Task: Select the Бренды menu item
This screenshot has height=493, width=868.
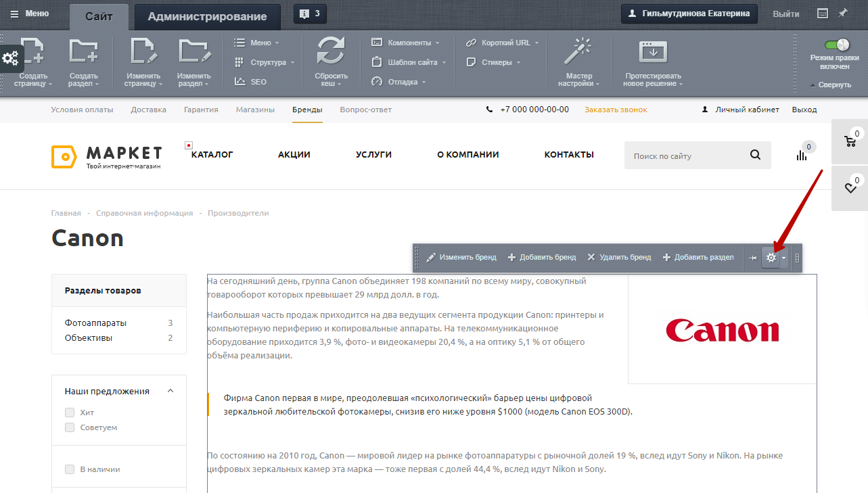Action: (307, 110)
